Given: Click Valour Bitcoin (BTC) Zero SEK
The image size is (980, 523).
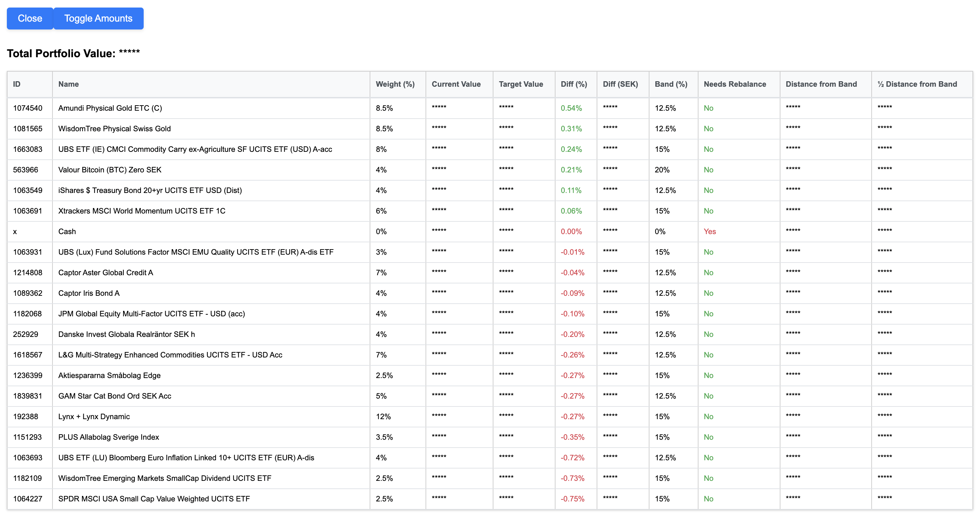Looking at the screenshot, I should [x=110, y=170].
